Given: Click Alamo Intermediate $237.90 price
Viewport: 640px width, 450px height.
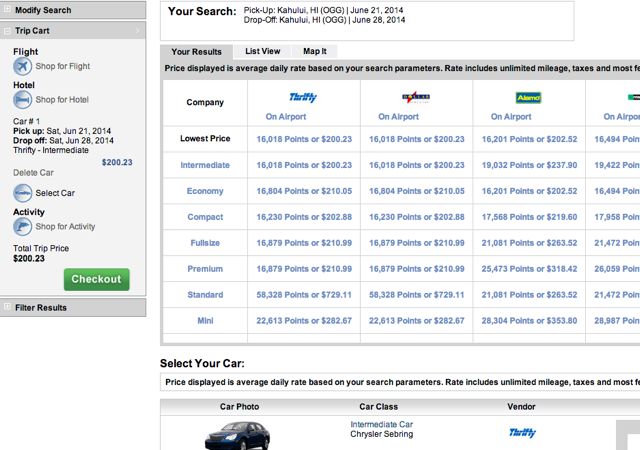Looking at the screenshot, I should tap(529, 165).
